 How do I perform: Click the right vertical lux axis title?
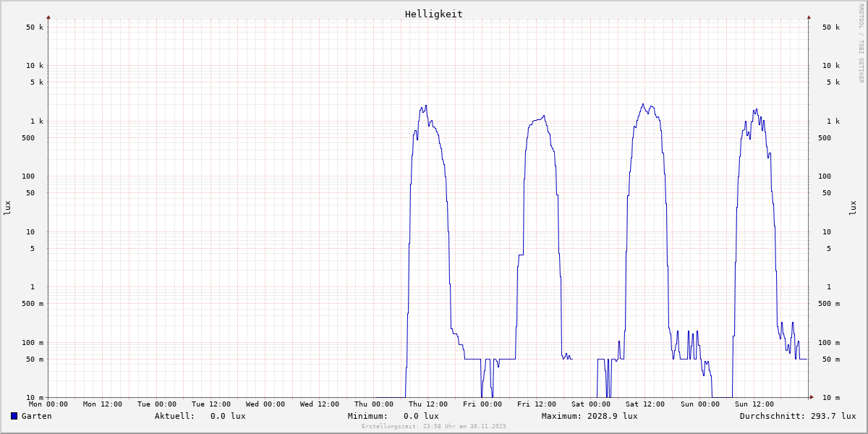[x=853, y=208]
